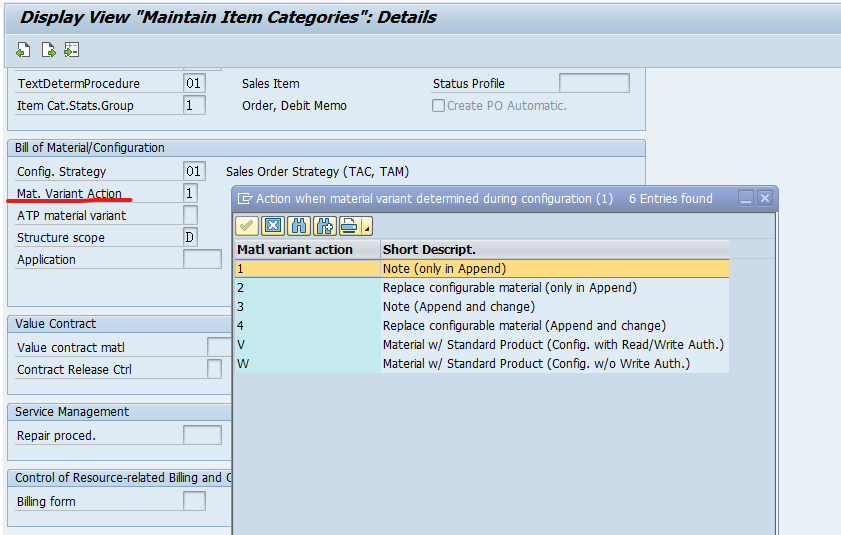Toggle the ATP material variant checkbox
Image resolution: width=841 pixels, height=535 pixels.
(190, 215)
